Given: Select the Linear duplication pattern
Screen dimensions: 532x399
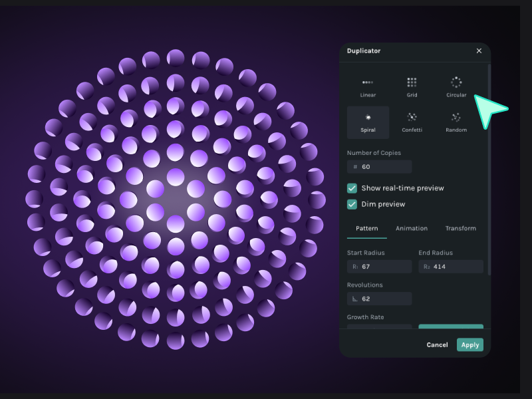Looking at the screenshot, I should pos(368,87).
